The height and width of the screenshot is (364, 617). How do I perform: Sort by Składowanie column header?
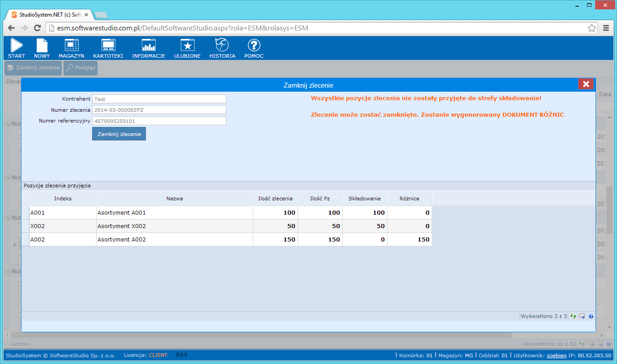point(365,199)
